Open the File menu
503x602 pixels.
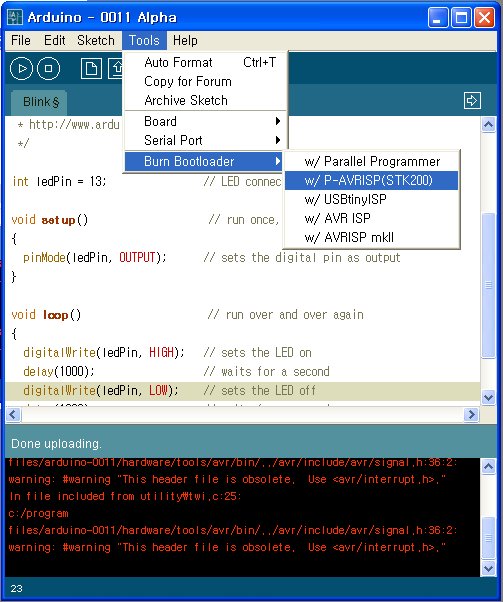coord(21,40)
